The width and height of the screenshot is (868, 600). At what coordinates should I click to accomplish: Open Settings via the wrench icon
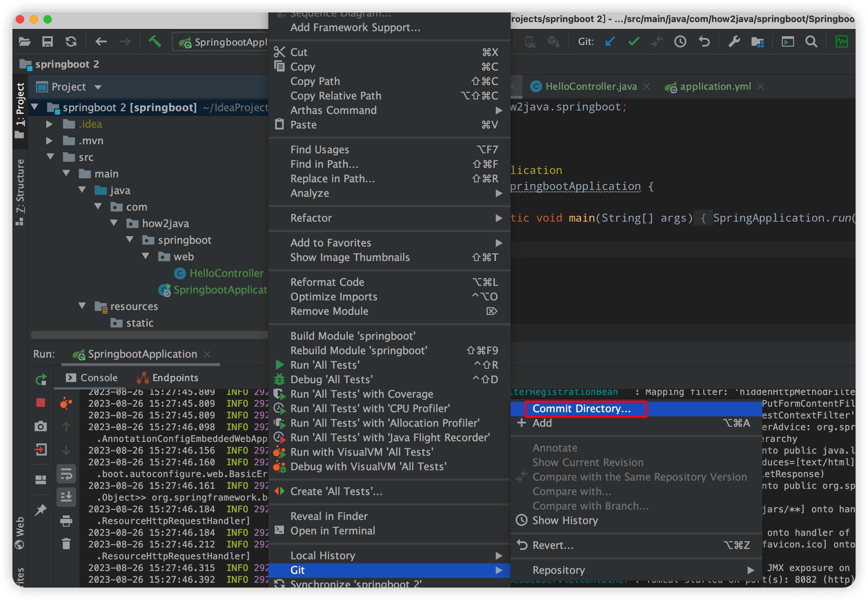pos(734,41)
